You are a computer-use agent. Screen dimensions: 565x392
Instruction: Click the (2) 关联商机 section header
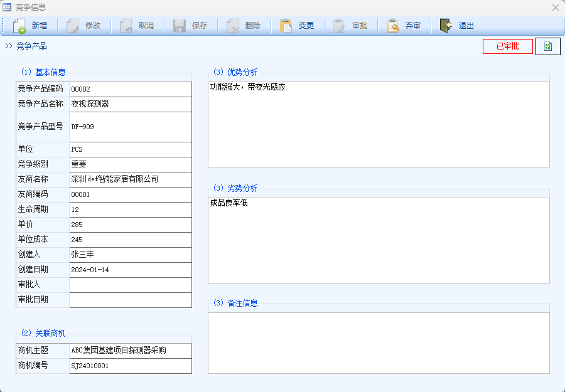click(43, 333)
